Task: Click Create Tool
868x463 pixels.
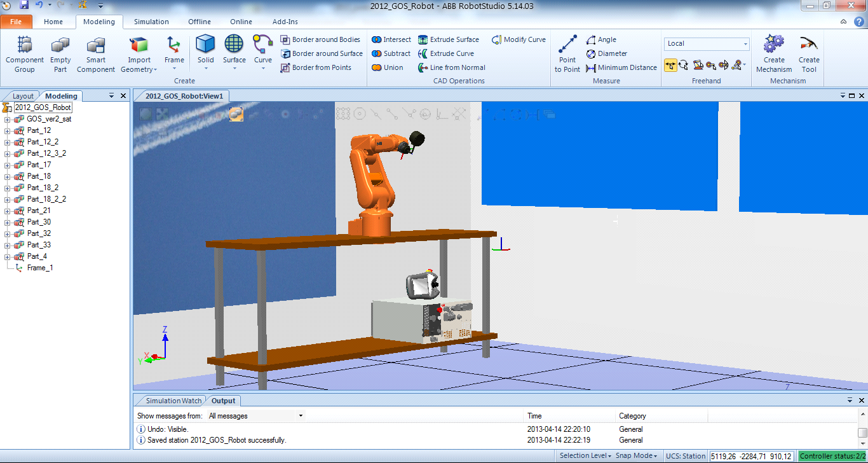Action: point(809,55)
